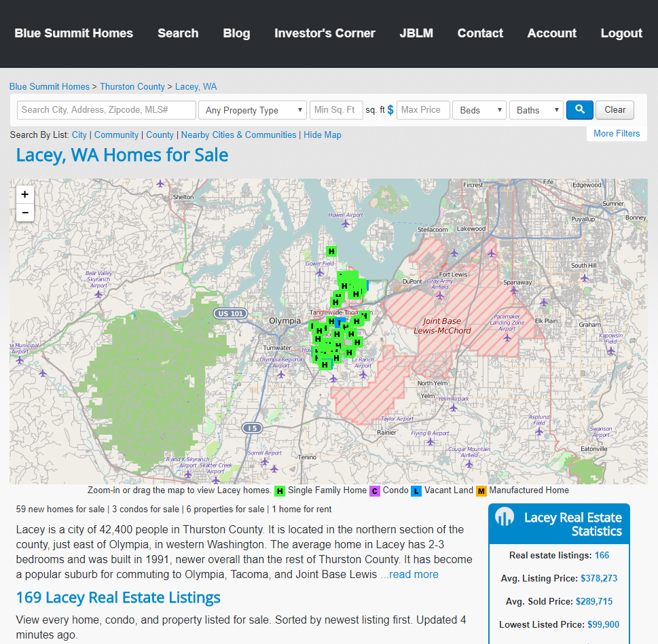Click the purple Condo legend icon

[375, 491]
